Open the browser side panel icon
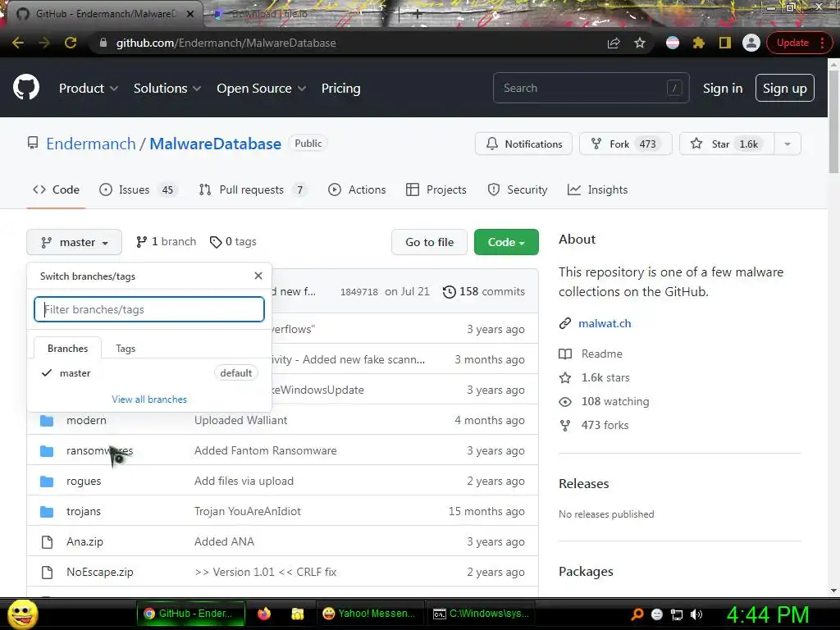Image resolution: width=840 pixels, height=630 pixels. point(725,43)
